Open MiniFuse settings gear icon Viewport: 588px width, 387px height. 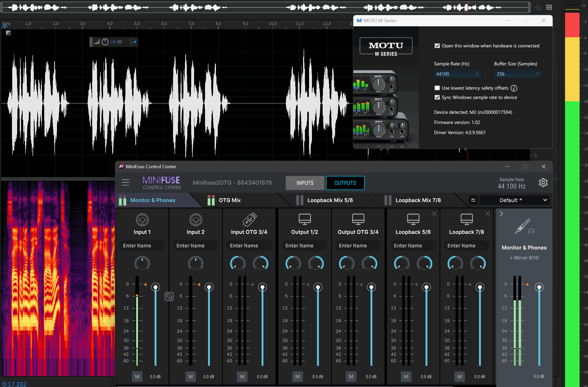tap(543, 183)
